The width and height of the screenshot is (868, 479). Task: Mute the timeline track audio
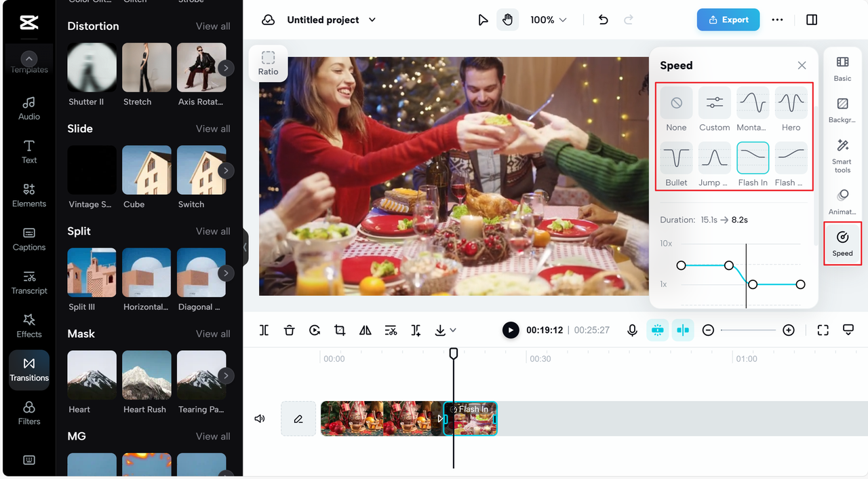(x=260, y=419)
